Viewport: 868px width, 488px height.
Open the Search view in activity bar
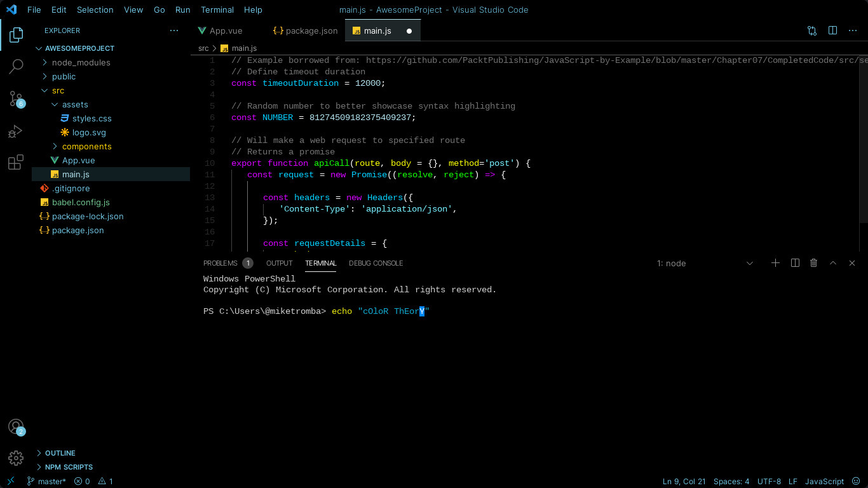(x=16, y=66)
